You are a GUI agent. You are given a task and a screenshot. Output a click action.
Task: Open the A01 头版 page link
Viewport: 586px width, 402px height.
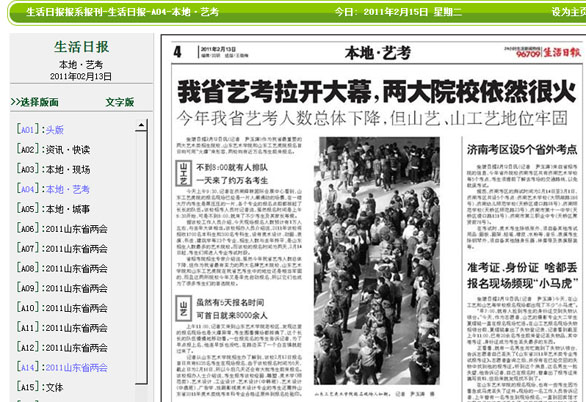[x=40, y=129]
